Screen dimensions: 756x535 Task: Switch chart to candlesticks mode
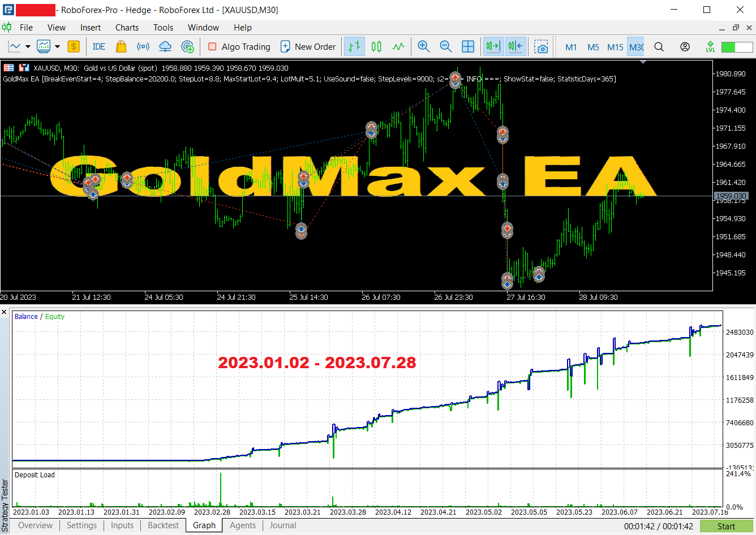coord(376,46)
